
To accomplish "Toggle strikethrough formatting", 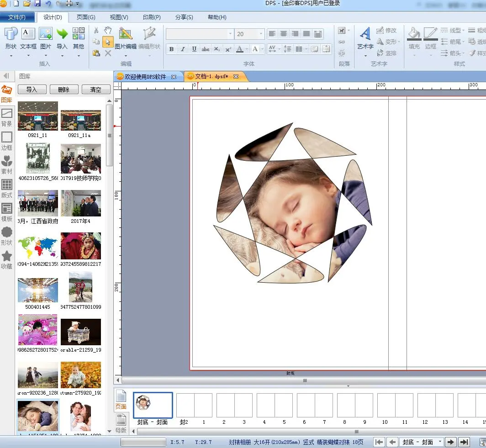I will [205, 49].
